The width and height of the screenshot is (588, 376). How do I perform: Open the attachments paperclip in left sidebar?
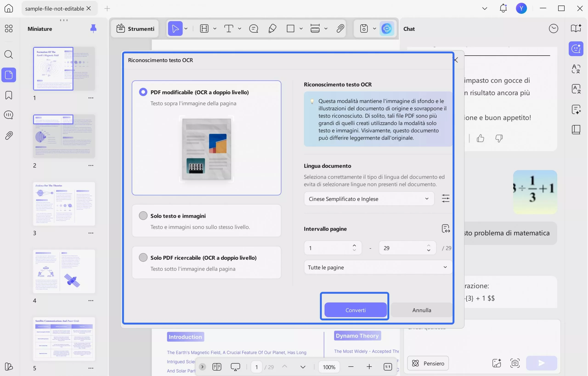pos(9,135)
